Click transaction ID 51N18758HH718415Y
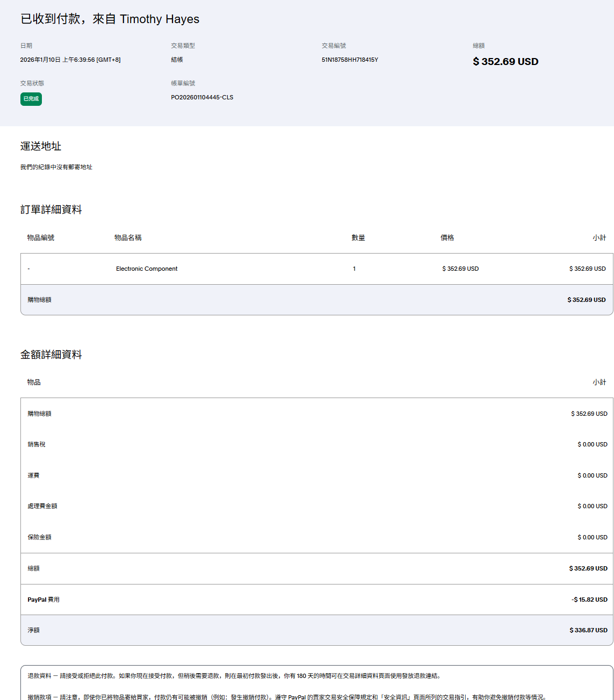 click(350, 60)
